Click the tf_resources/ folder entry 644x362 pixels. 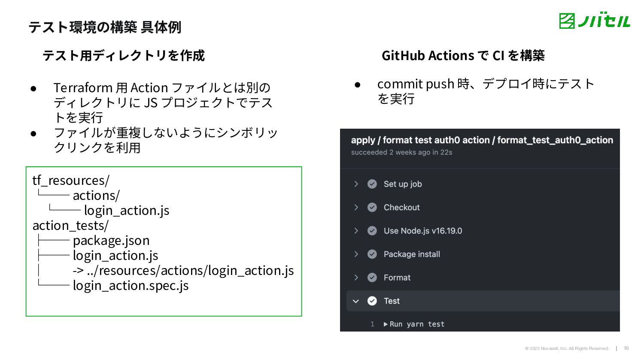71,181
